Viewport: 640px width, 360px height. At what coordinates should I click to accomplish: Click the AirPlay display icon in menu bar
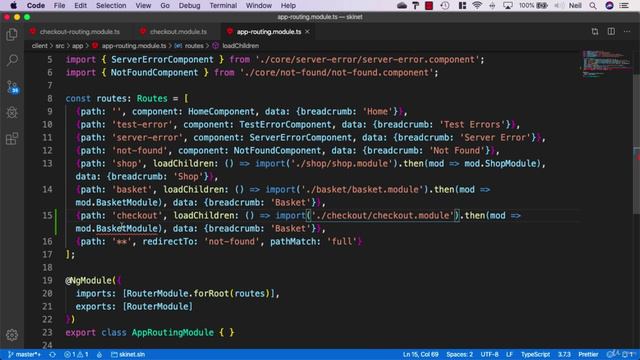[x=508, y=5]
